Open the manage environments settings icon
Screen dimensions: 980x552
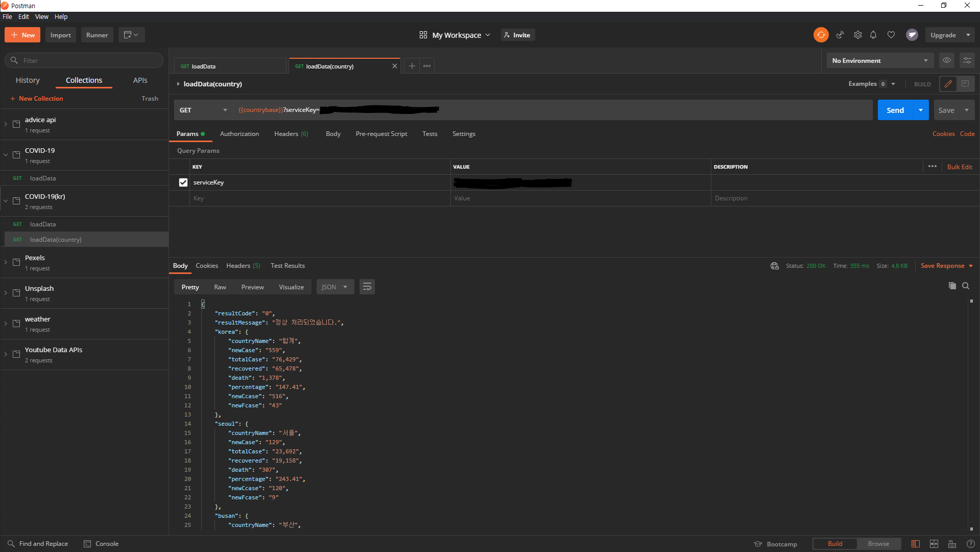click(967, 60)
